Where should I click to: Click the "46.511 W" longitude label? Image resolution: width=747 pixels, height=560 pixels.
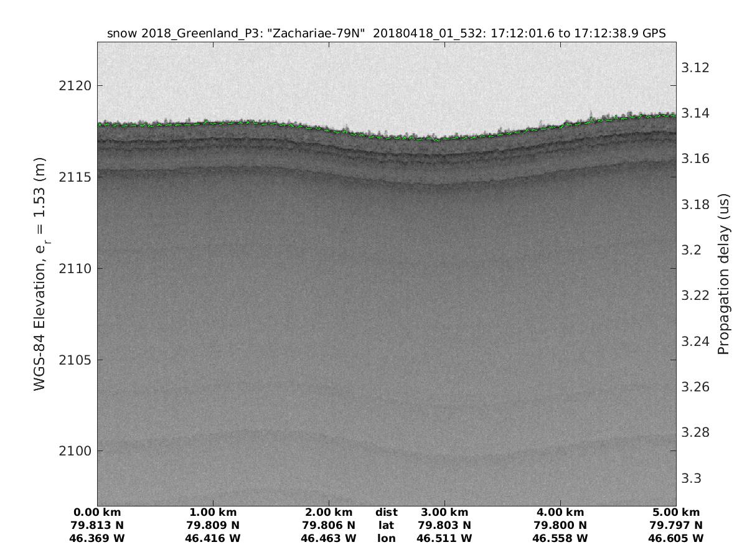[x=444, y=538]
